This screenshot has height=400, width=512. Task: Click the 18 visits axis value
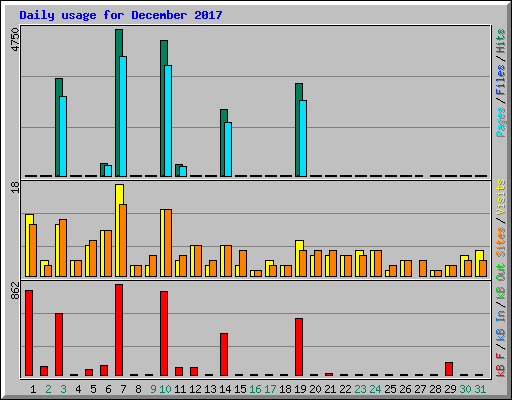coord(15,187)
